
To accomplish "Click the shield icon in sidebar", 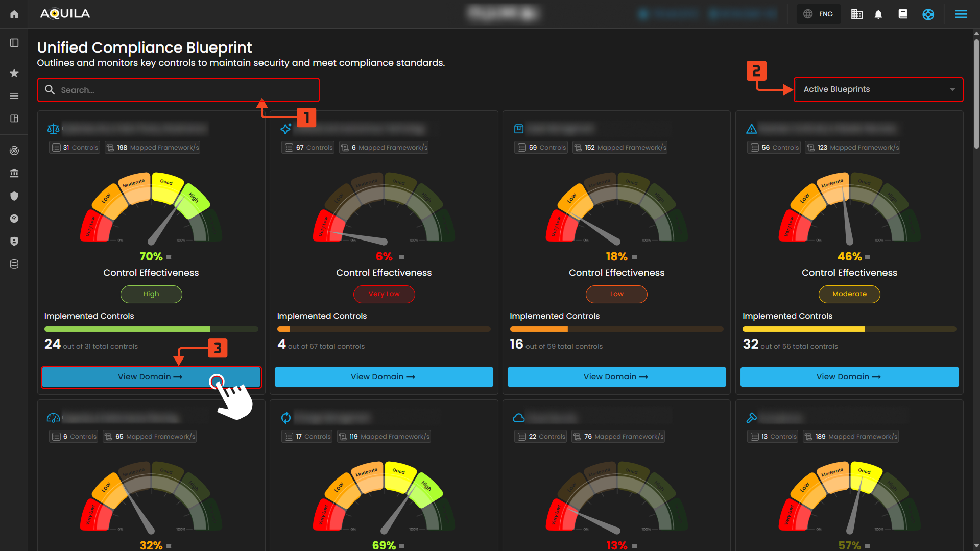I will pos(14,196).
